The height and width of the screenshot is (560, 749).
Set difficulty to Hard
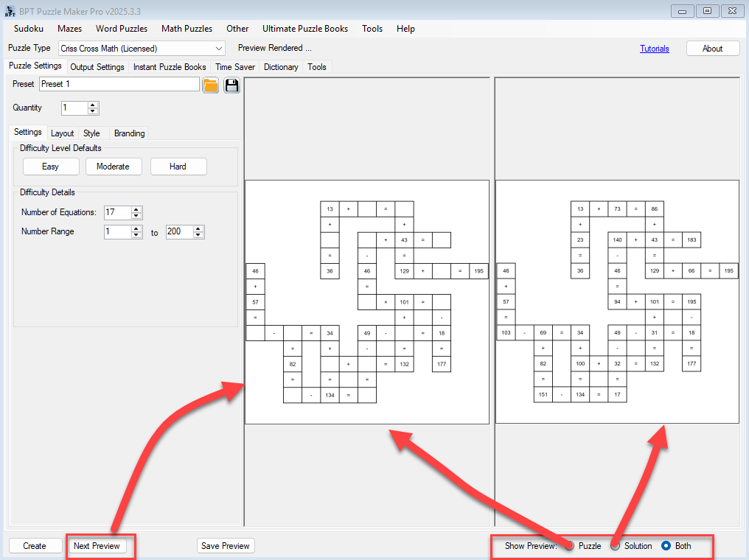[178, 167]
